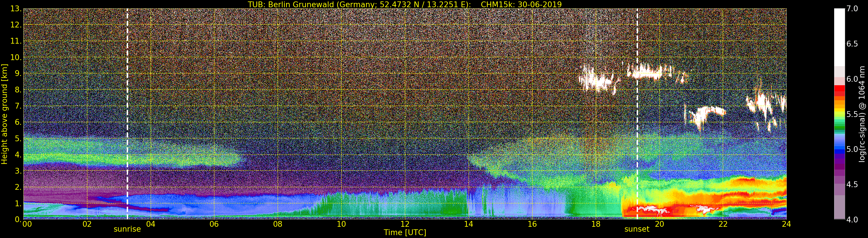Image resolution: width=868 pixels, height=238 pixels.
Task: Click the '06' time axis tick label
Action: (x=214, y=224)
